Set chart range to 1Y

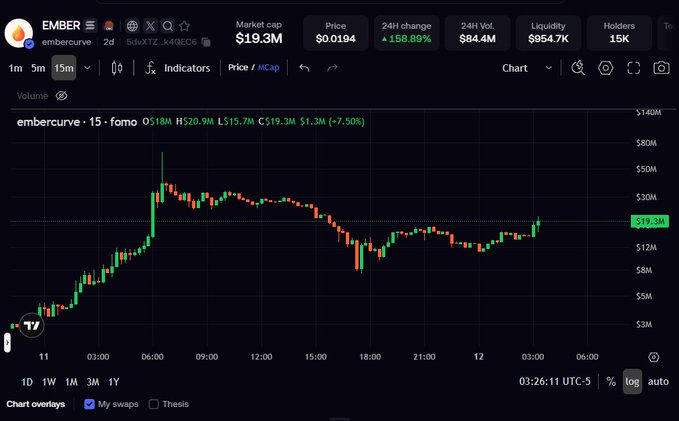(x=114, y=382)
